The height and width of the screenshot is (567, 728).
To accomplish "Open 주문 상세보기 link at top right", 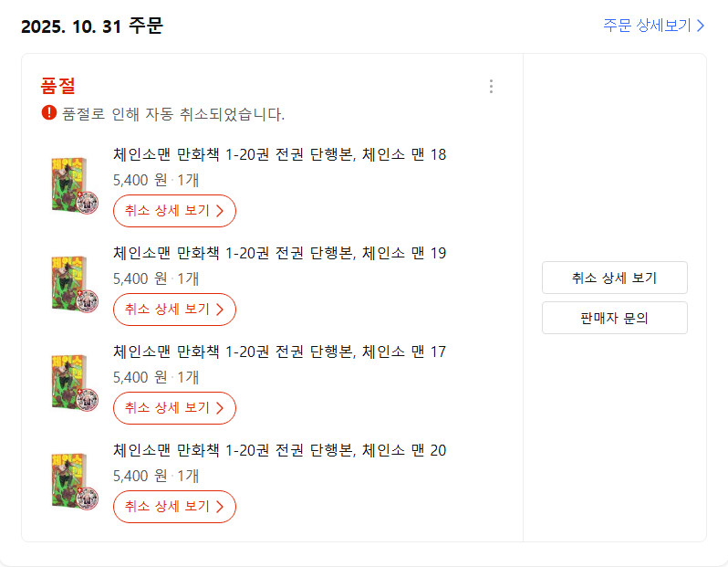I will pyautogui.click(x=647, y=26).
